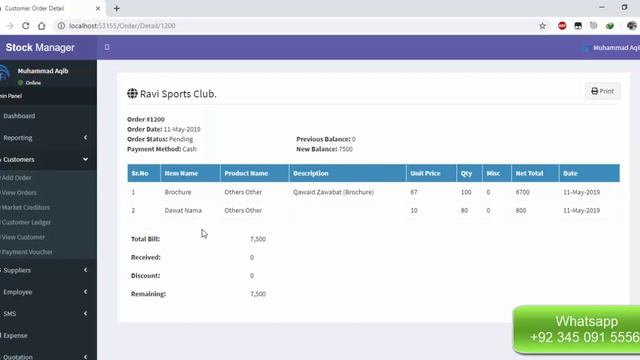Click the 800 net total value
This screenshot has width=640, height=360.
521,210
